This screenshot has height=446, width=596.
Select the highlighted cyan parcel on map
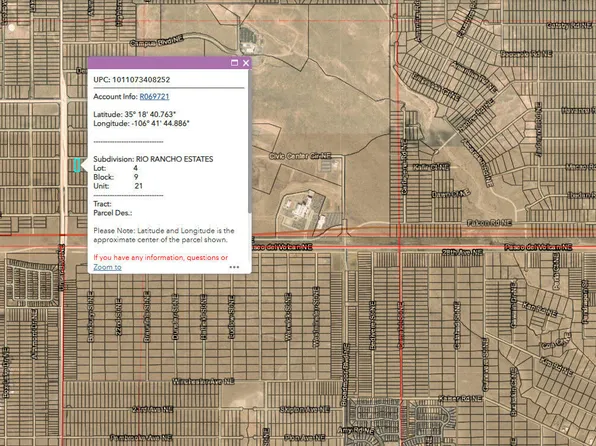77,165
